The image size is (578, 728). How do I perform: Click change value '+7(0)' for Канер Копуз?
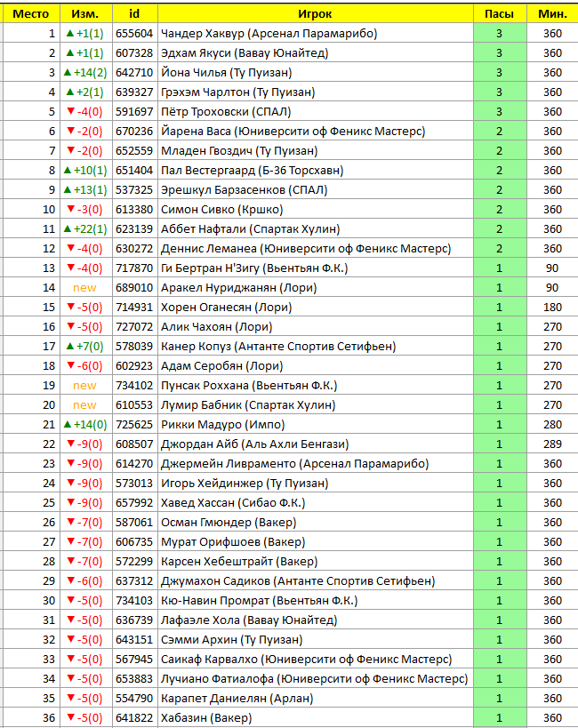click(x=85, y=347)
